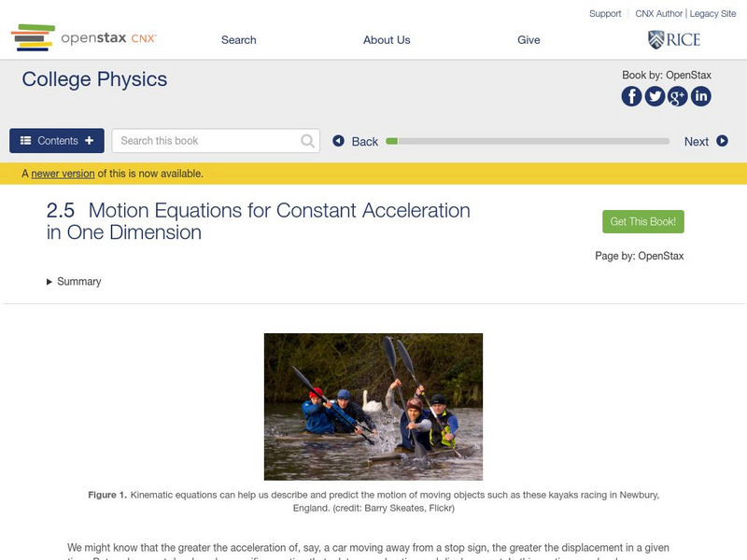Focus the Search this book field
Screen dimensions: 747x560
coord(205,141)
